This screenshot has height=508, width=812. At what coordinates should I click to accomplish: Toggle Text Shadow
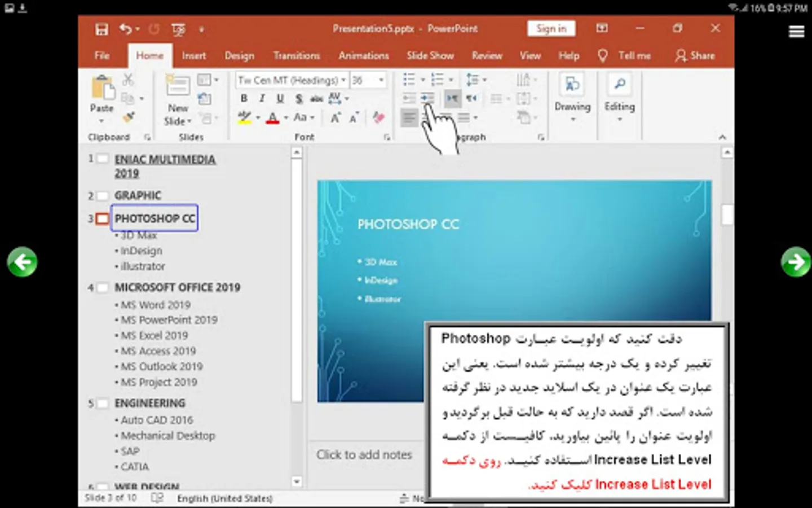coord(299,99)
